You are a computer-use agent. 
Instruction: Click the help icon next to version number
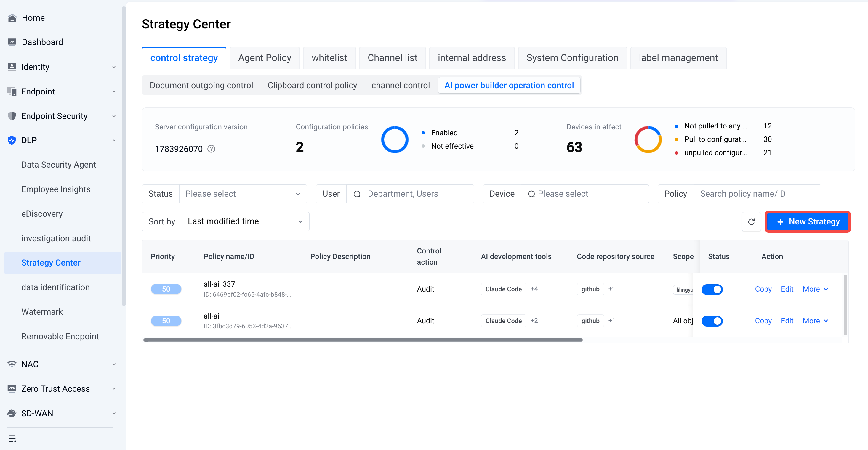(211, 149)
